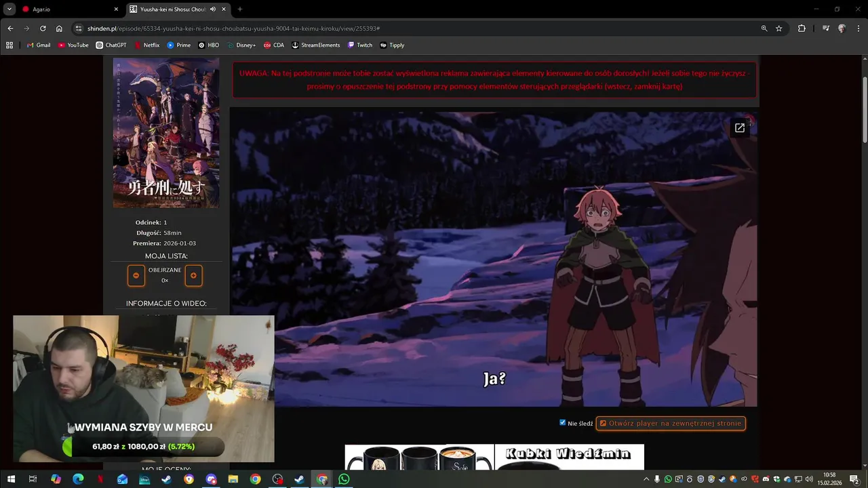The image size is (868, 488).
Task: Open the StreamElements bookmark
Action: [x=316, y=45]
